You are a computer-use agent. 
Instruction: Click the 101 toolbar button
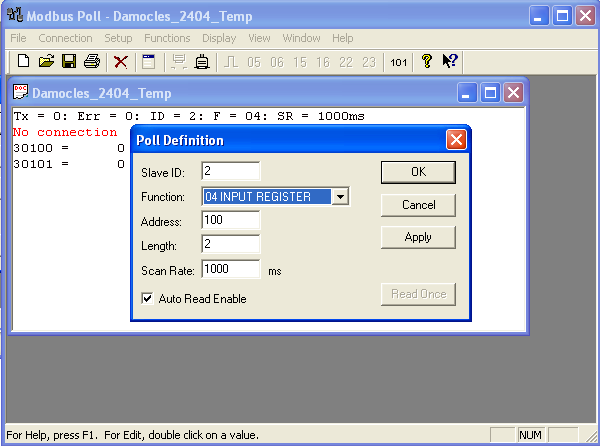pyautogui.click(x=398, y=62)
